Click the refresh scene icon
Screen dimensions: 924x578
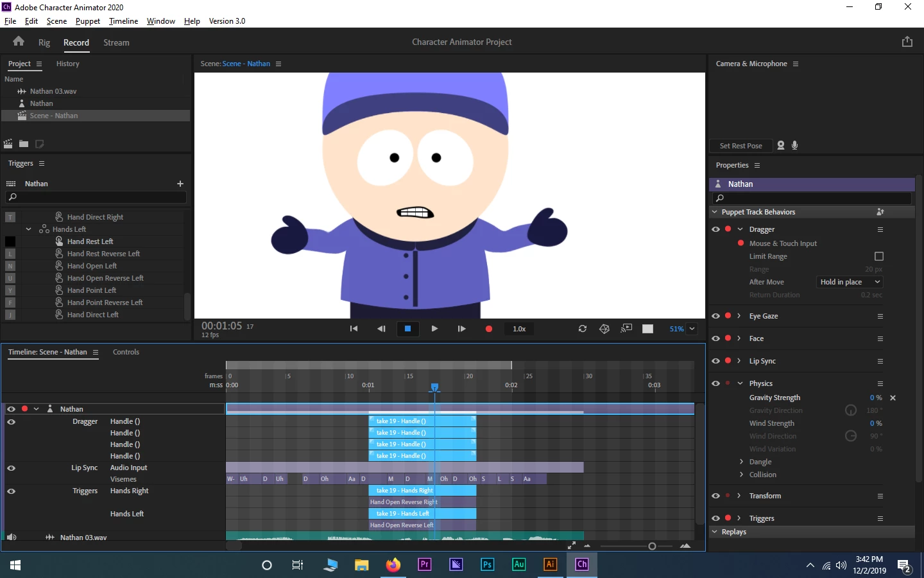[x=583, y=329]
